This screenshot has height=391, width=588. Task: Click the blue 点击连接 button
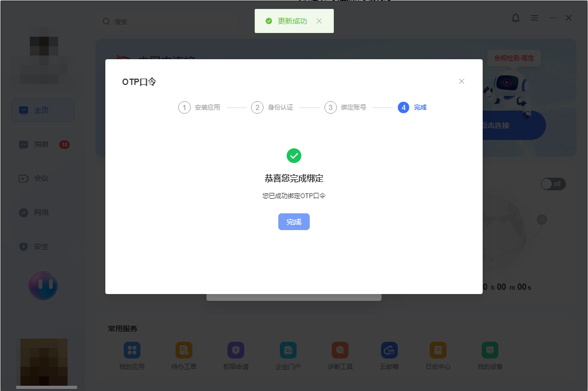(x=513, y=125)
